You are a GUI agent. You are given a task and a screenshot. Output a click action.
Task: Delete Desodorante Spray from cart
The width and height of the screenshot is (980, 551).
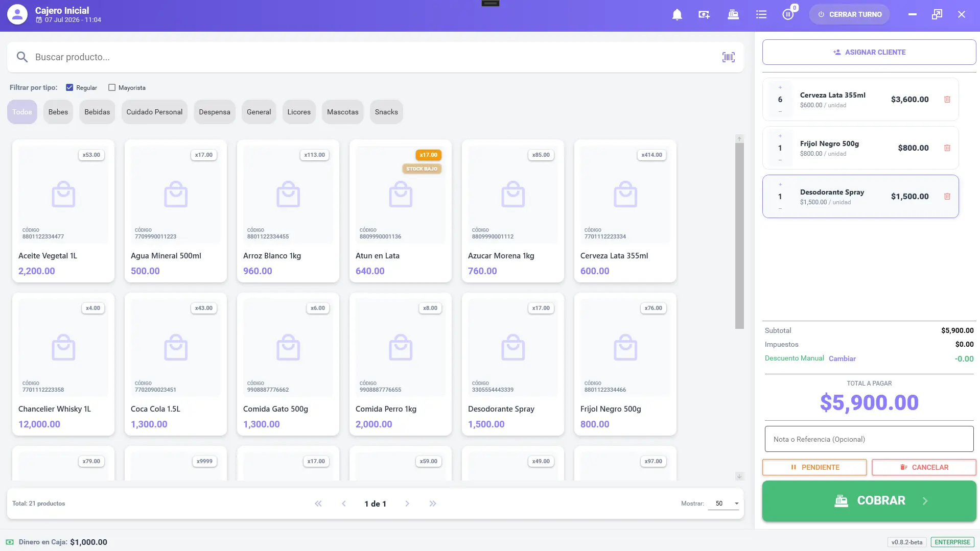coord(947,197)
